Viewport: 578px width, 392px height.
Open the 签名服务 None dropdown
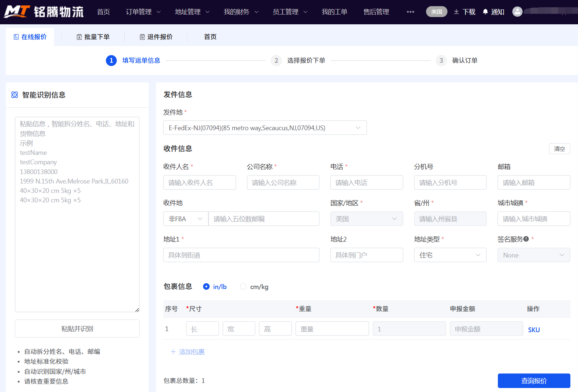click(x=534, y=255)
